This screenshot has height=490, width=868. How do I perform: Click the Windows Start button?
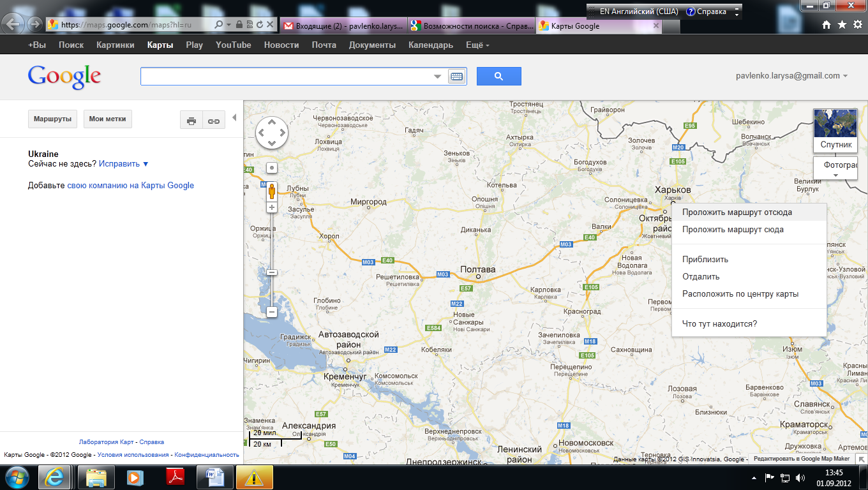coord(17,477)
